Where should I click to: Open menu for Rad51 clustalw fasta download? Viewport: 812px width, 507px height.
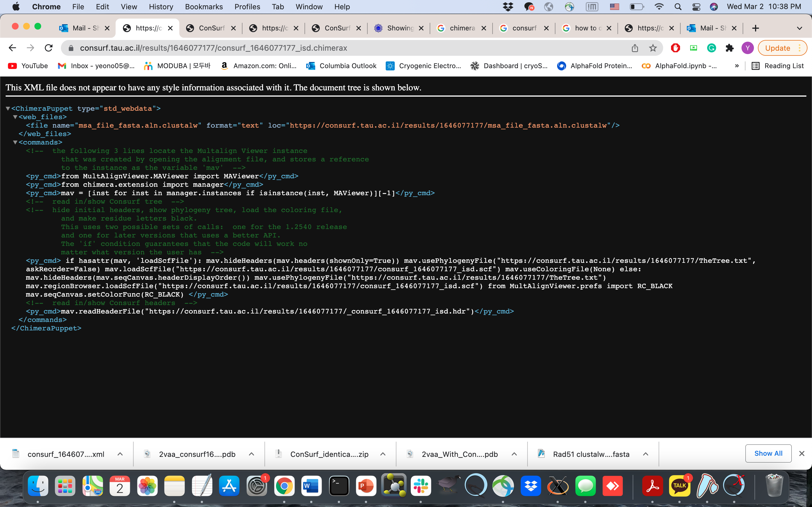point(645,454)
